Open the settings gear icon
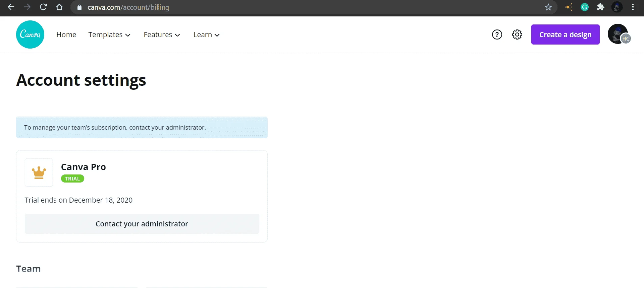This screenshot has width=644, height=288. [x=517, y=34]
